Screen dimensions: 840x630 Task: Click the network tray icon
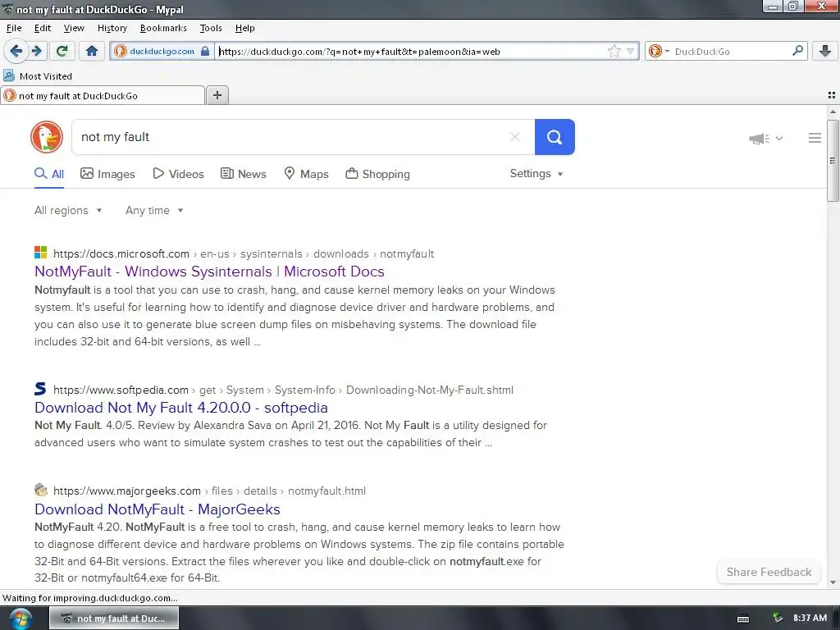[778, 619]
